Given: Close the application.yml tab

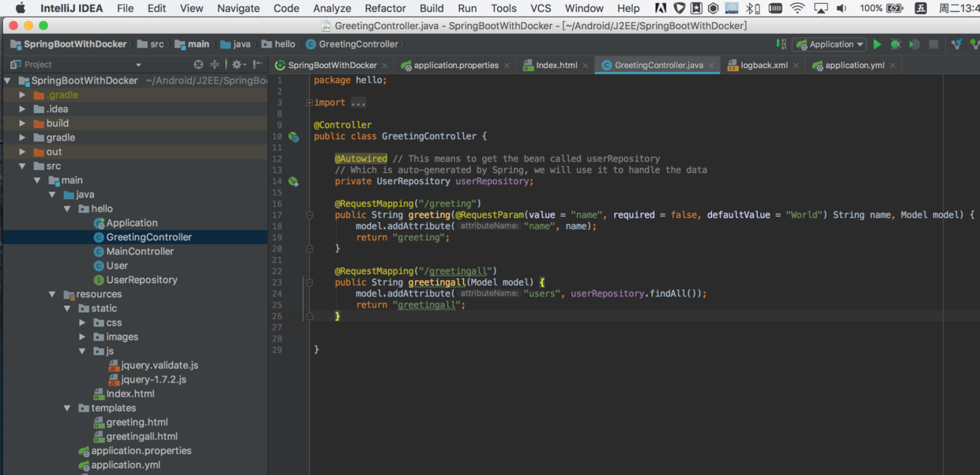Looking at the screenshot, I should pyautogui.click(x=892, y=66).
